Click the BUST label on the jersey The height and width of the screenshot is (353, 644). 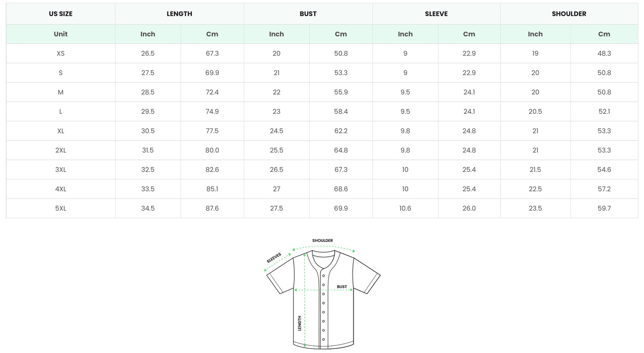click(x=342, y=287)
